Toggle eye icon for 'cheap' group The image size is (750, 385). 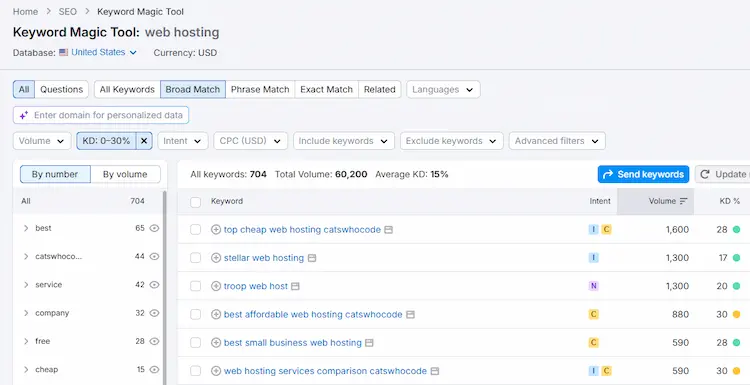click(154, 369)
